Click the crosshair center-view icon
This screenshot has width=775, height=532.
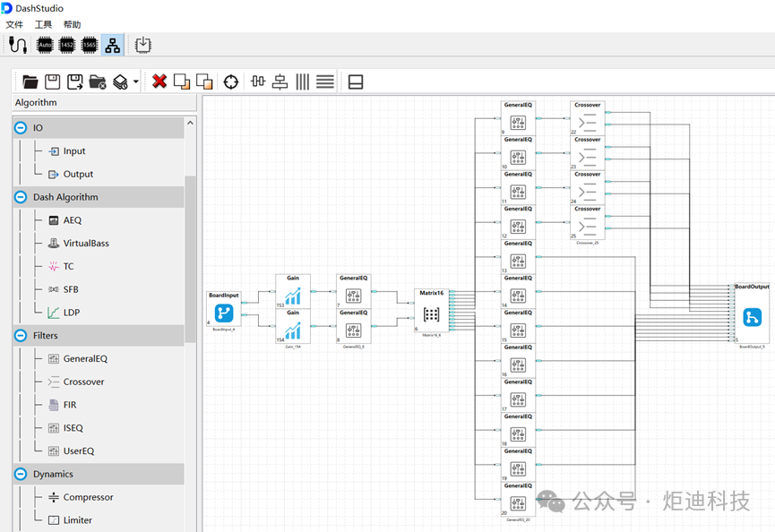[x=231, y=82]
